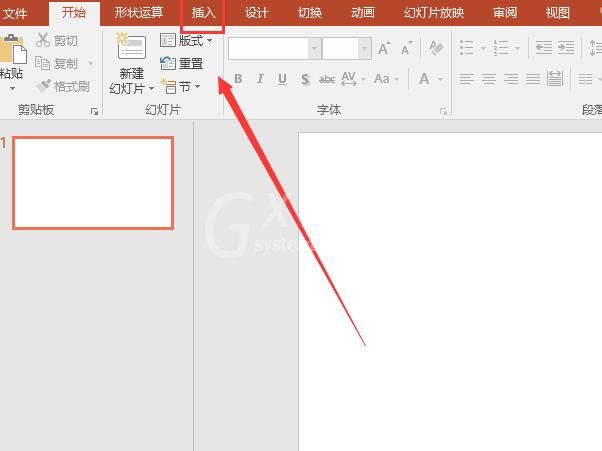602x451 pixels.
Task: Open the 版式 (Layout) dropdown
Action: [x=186, y=40]
